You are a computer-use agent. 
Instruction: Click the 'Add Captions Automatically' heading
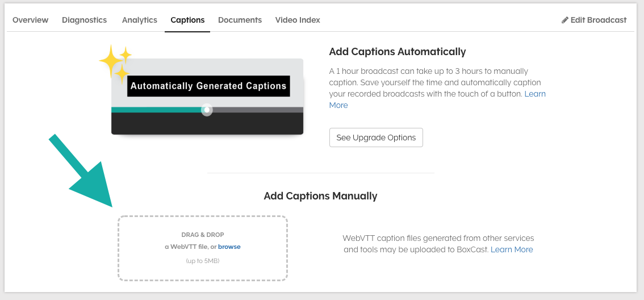point(397,52)
